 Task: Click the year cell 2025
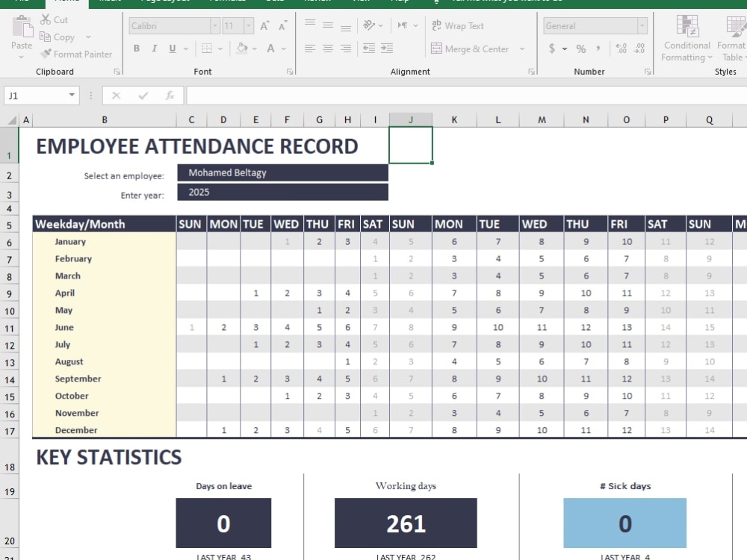(x=282, y=192)
